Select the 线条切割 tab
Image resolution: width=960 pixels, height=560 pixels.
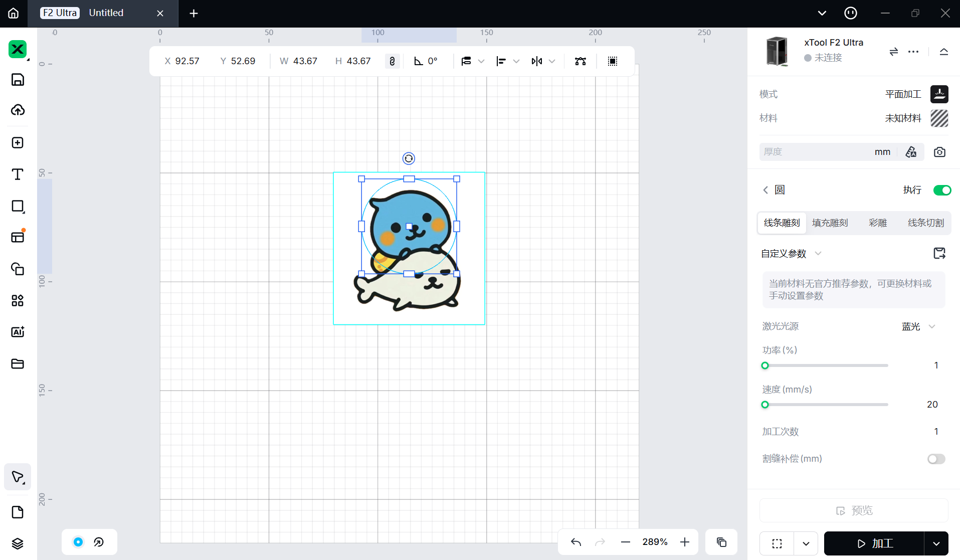(925, 223)
